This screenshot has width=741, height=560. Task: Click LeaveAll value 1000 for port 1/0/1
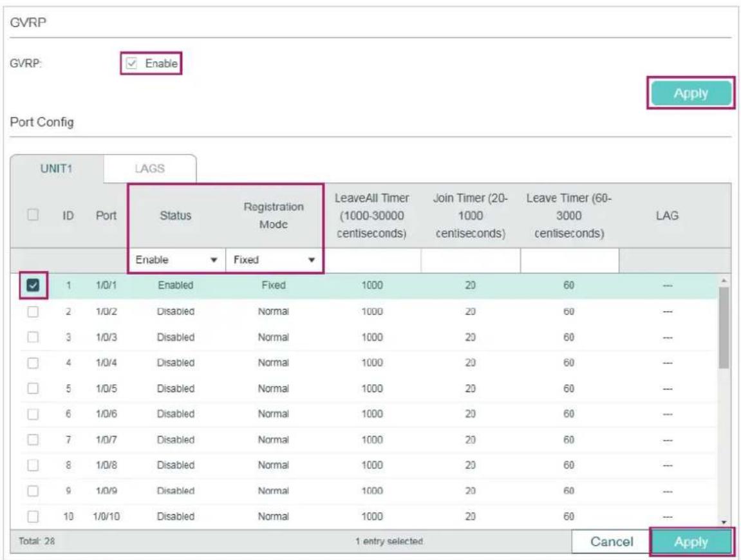coord(372,285)
